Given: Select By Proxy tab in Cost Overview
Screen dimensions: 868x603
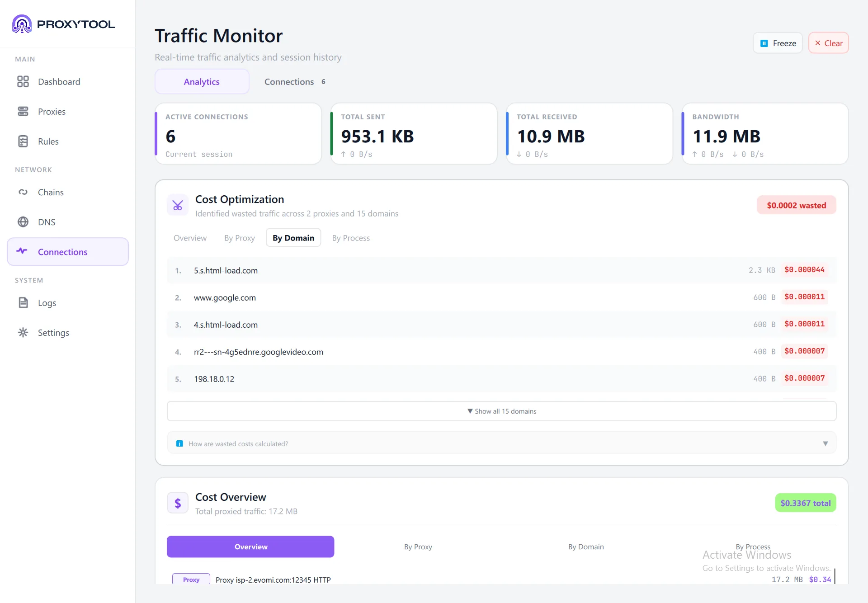Looking at the screenshot, I should click(x=418, y=546).
